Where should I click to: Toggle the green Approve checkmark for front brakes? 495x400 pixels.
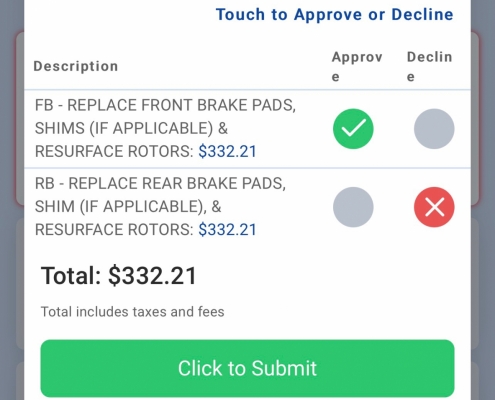tap(353, 129)
